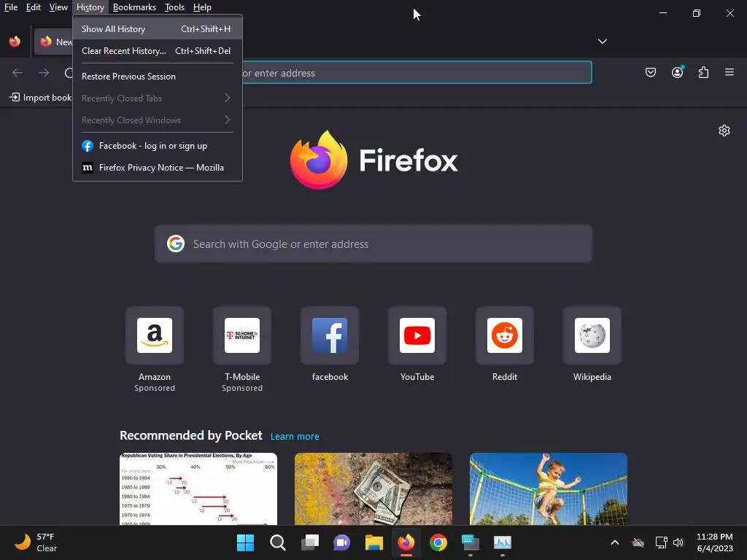Open the child on trampoline Pocket story

549,489
